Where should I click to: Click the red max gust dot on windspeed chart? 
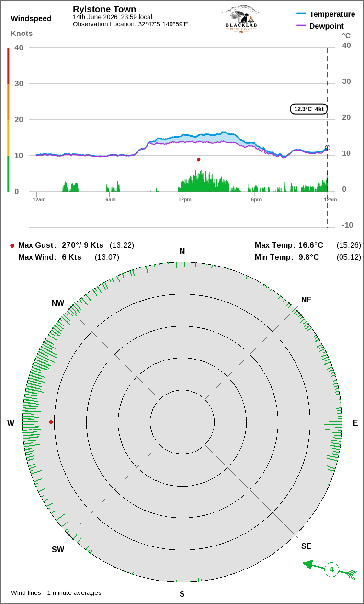(198, 159)
